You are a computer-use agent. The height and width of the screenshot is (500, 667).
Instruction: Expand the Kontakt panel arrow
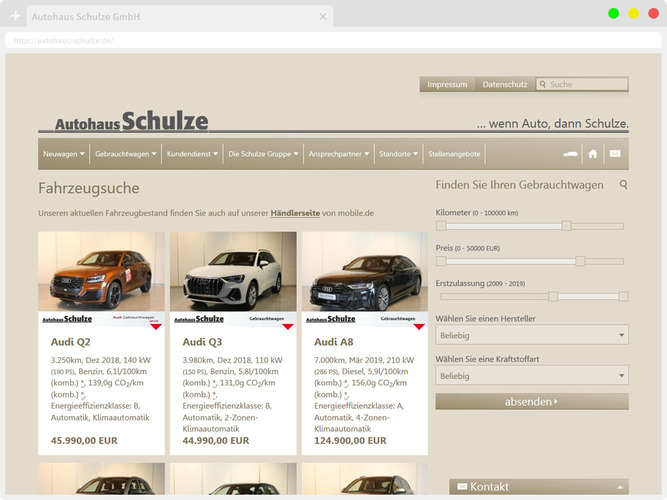pyautogui.click(x=619, y=487)
